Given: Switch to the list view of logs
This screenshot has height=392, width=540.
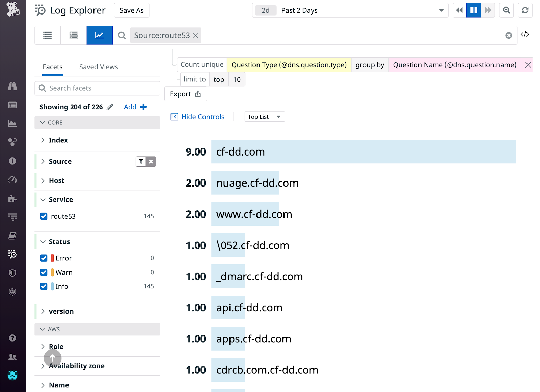Looking at the screenshot, I should click(47, 35).
